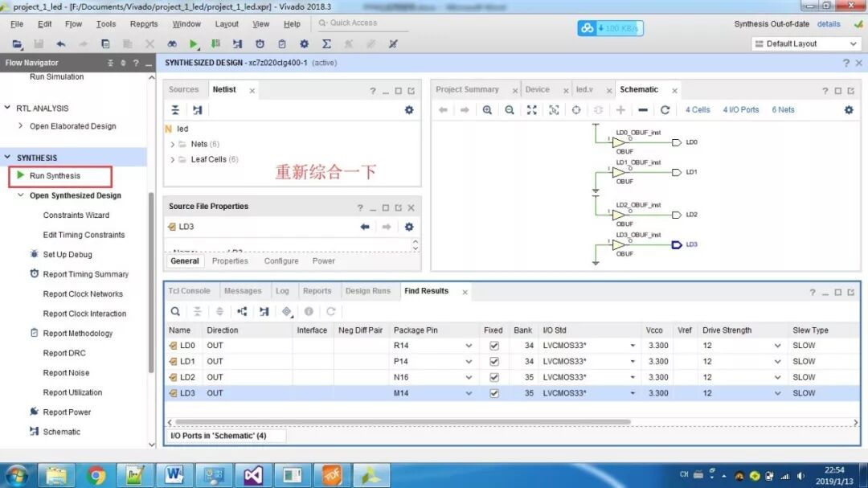Select Properties tab in Source File Properties
This screenshot has width=868, height=488.
point(230,261)
